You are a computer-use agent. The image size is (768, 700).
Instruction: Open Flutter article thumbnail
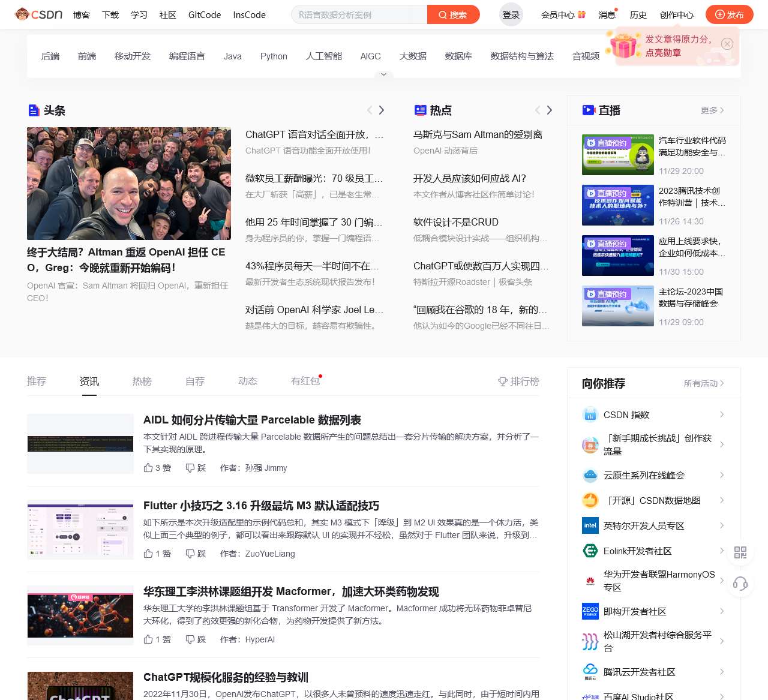(x=80, y=530)
